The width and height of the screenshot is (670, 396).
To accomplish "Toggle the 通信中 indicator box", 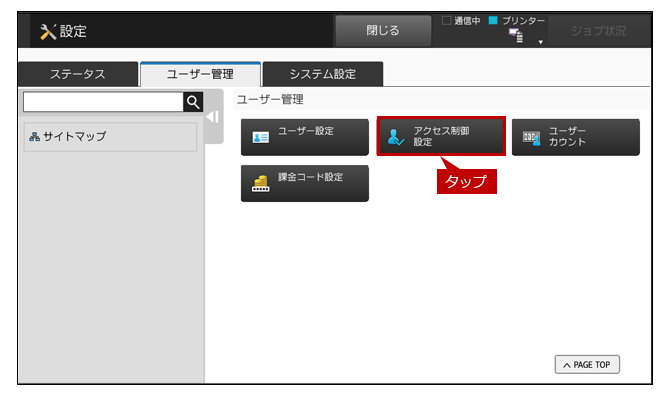I will click(446, 21).
